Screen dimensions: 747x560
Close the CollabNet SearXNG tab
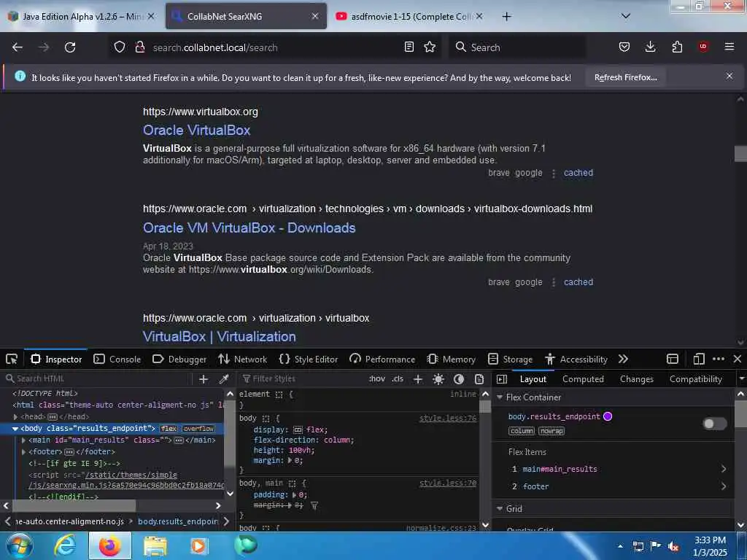(315, 17)
